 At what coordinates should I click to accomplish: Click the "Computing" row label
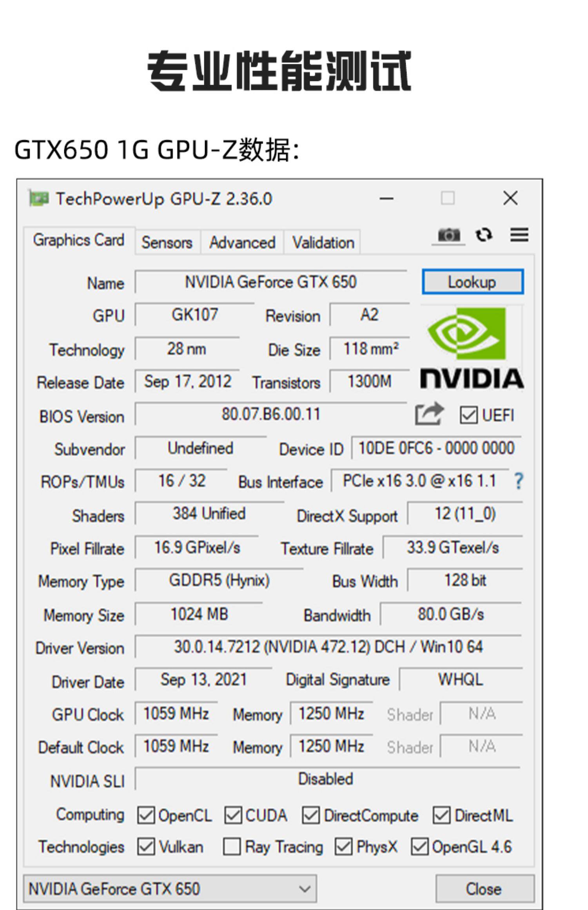point(90,814)
